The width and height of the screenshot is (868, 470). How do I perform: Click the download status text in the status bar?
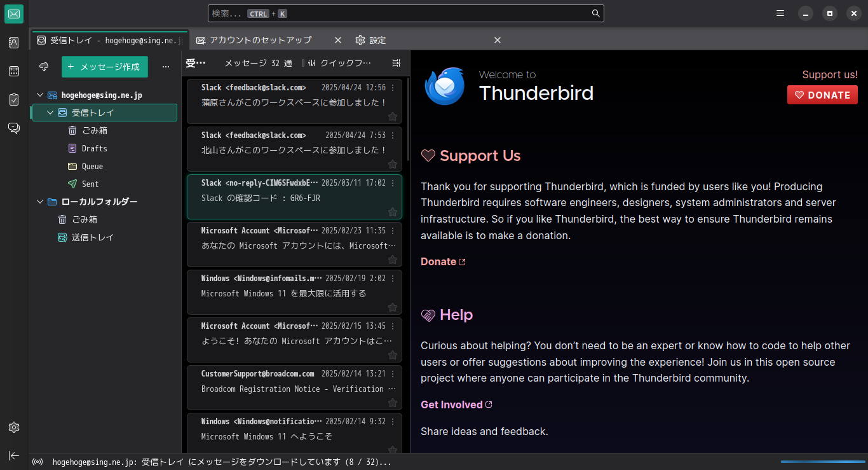(x=222, y=462)
